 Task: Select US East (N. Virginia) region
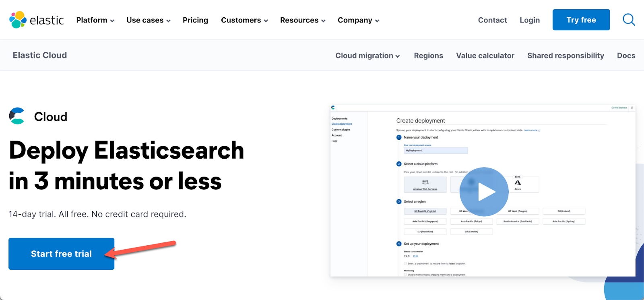425,211
